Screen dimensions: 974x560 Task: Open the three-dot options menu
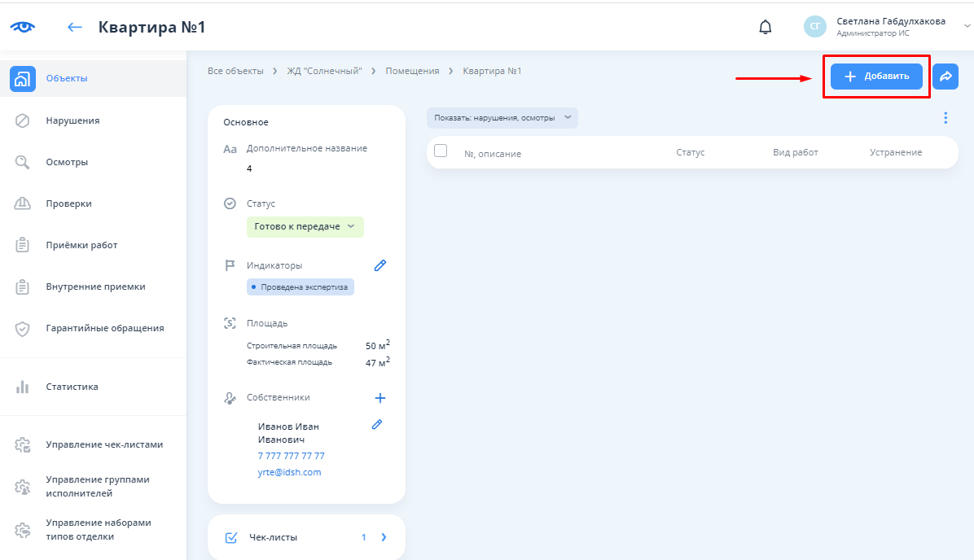click(945, 118)
